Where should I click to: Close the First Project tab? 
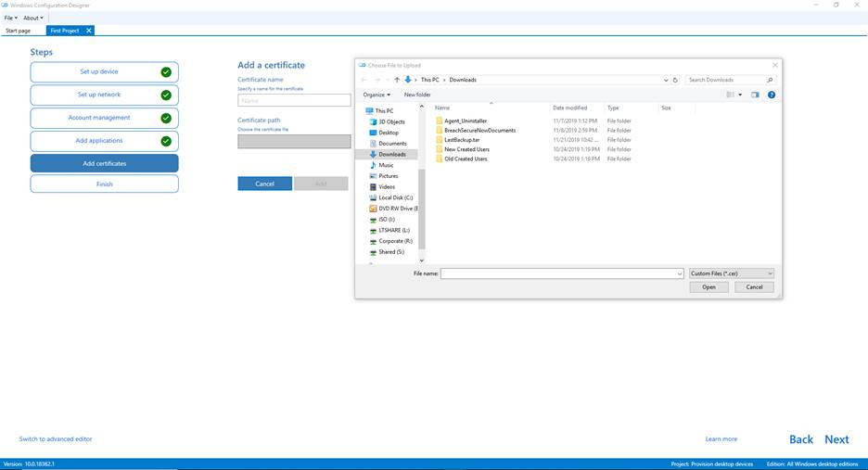[89, 31]
